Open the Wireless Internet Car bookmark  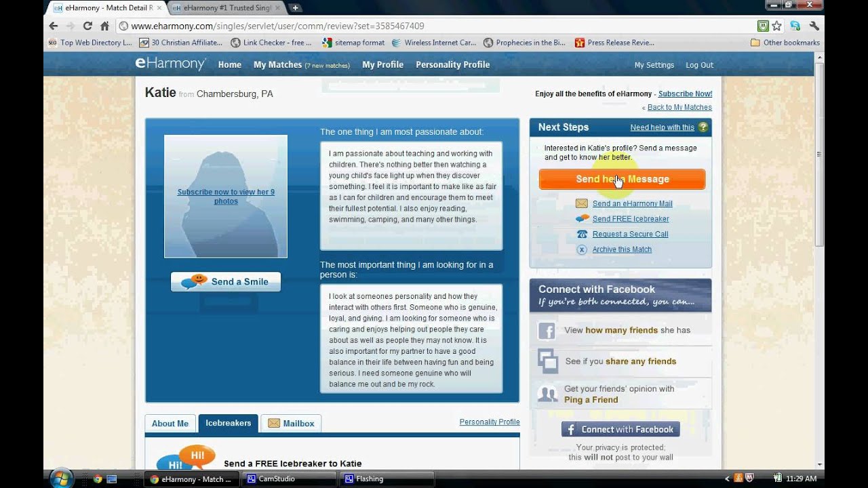pyautogui.click(x=434, y=42)
